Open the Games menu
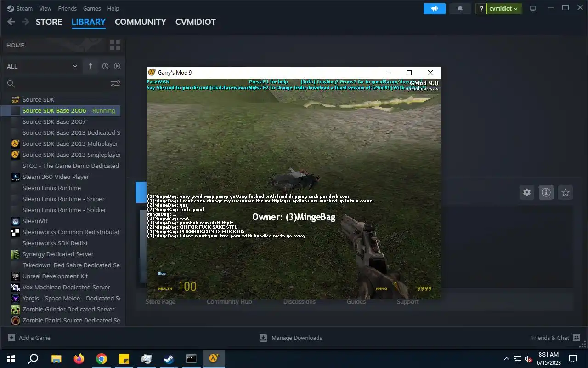This screenshot has width=588, height=368. (92, 8)
